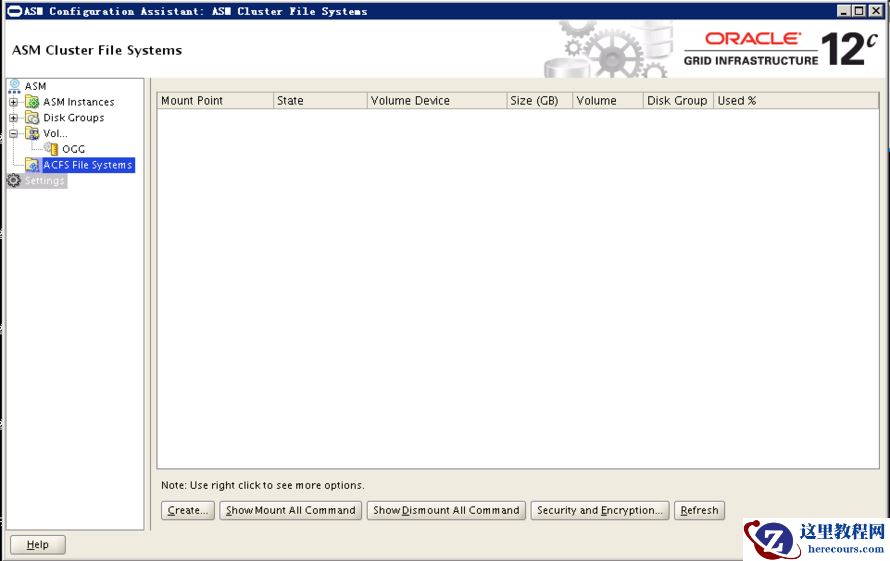Expand the ASM Instances tree node
The height and width of the screenshot is (561, 890).
(14, 102)
